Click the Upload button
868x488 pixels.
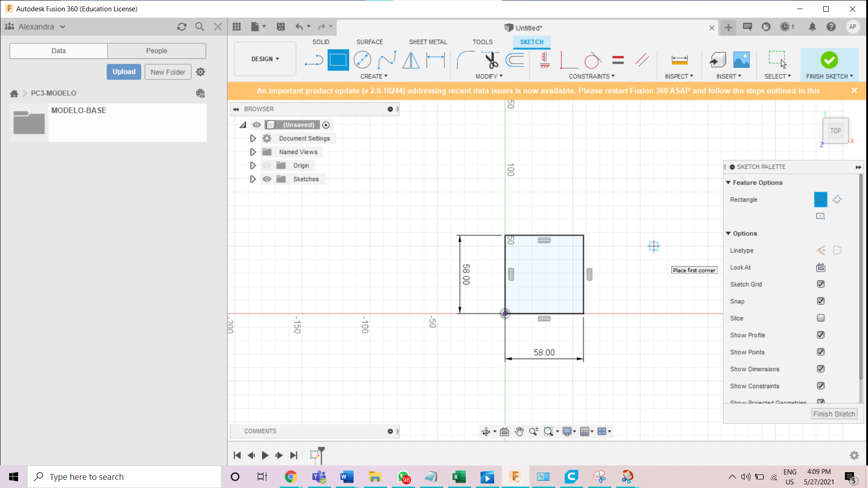point(124,72)
